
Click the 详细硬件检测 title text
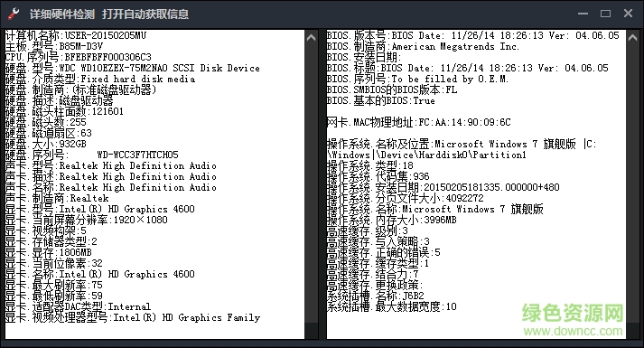62,14
